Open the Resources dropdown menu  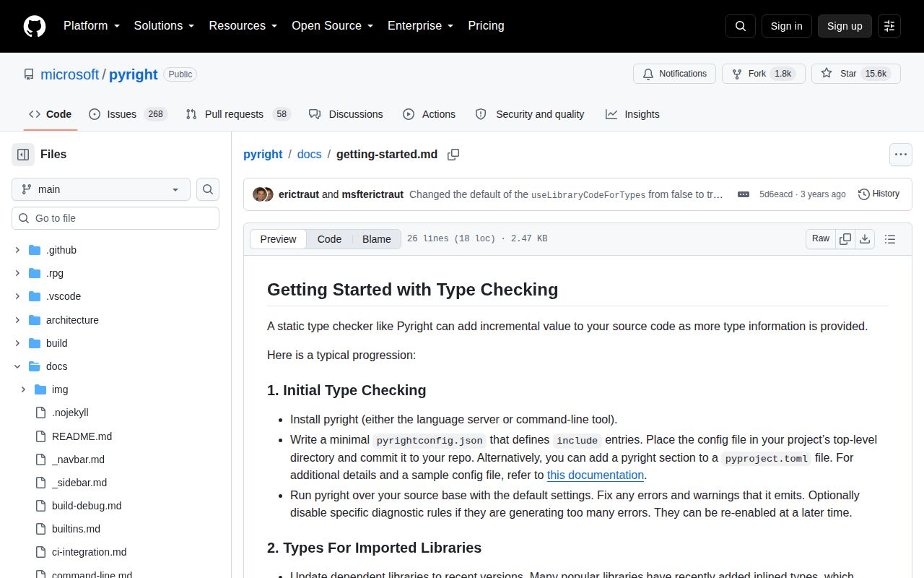click(243, 26)
